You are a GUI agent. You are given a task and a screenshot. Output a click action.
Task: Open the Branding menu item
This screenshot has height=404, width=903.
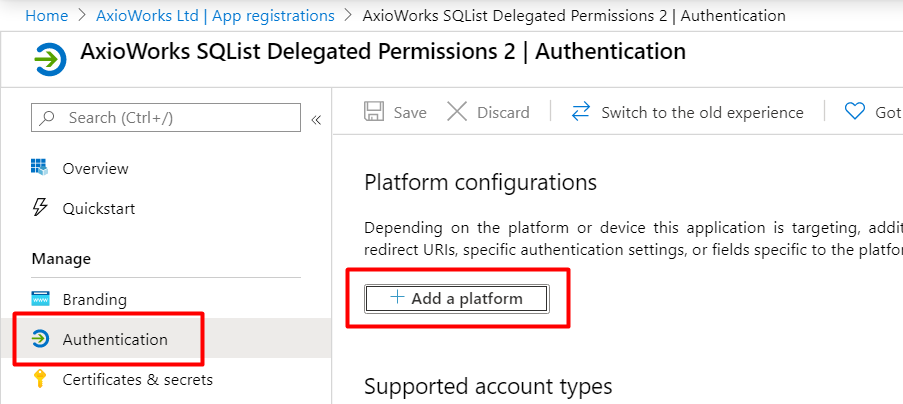[95, 300]
